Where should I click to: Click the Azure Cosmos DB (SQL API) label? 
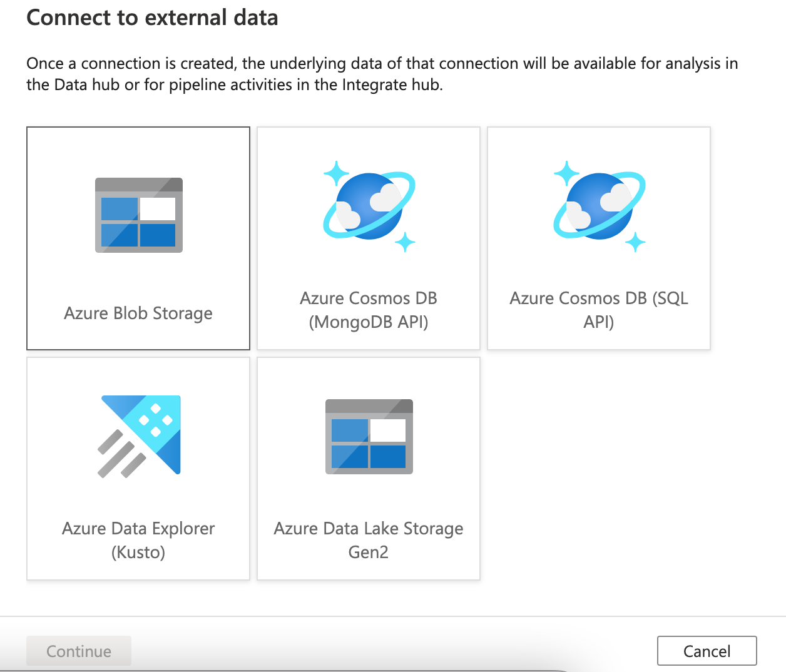pos(598,310)
